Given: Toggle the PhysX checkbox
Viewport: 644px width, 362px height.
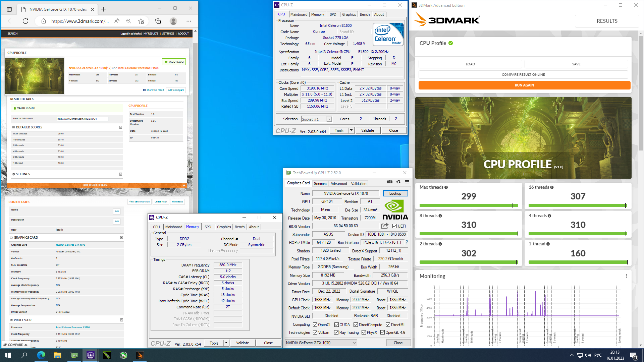Looking at the screenshot, I should [x=364, y=333].
